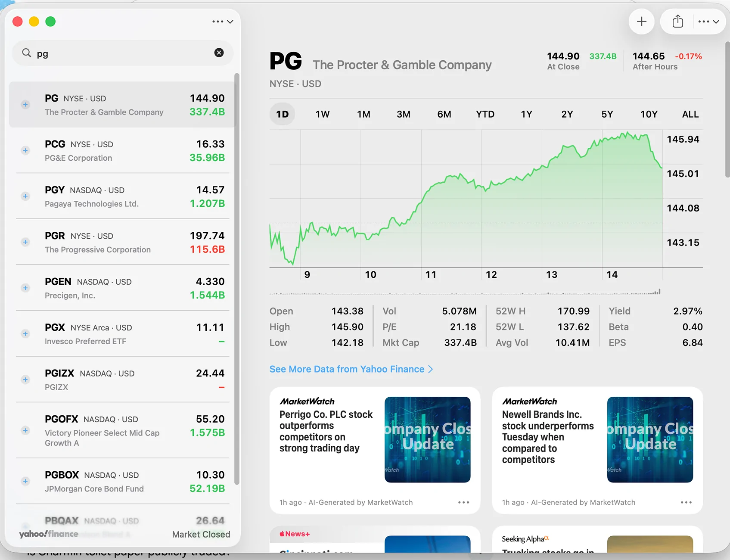The image size is (730, 560).
Task: Click into the pg search field
Action: (x=123, y=53)
